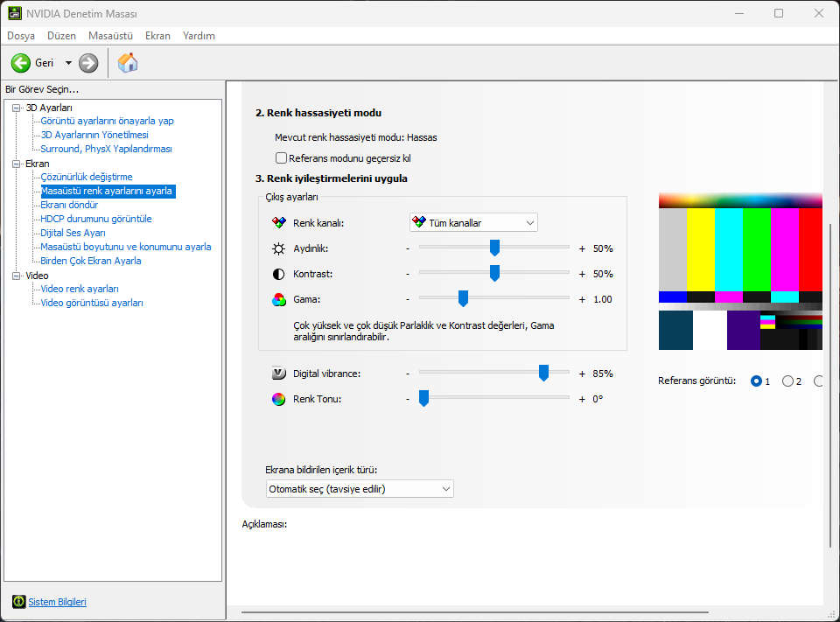Click the Renk kanalı color channel icon
The height and width of the screenshot is (622, 840).
point(278,223)
